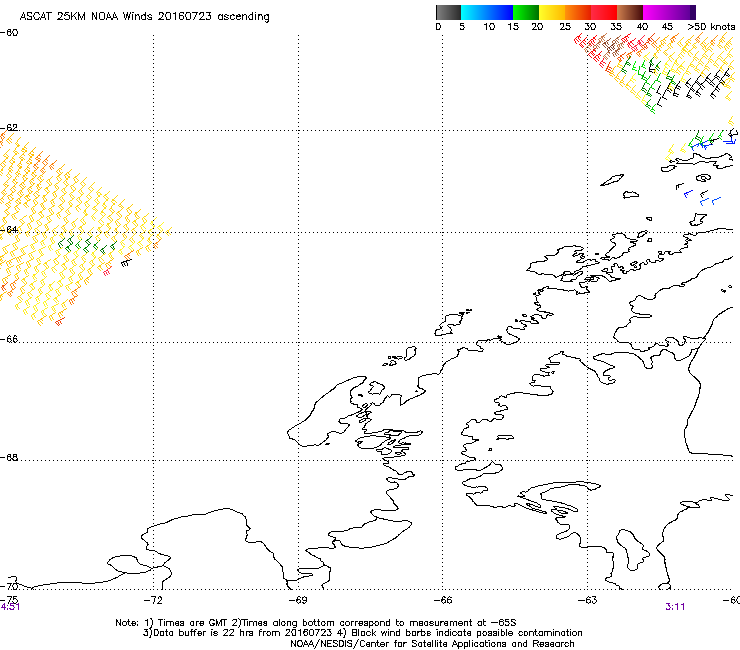
Task: Click the -69 longitude axis label
Action: [298, 600]
